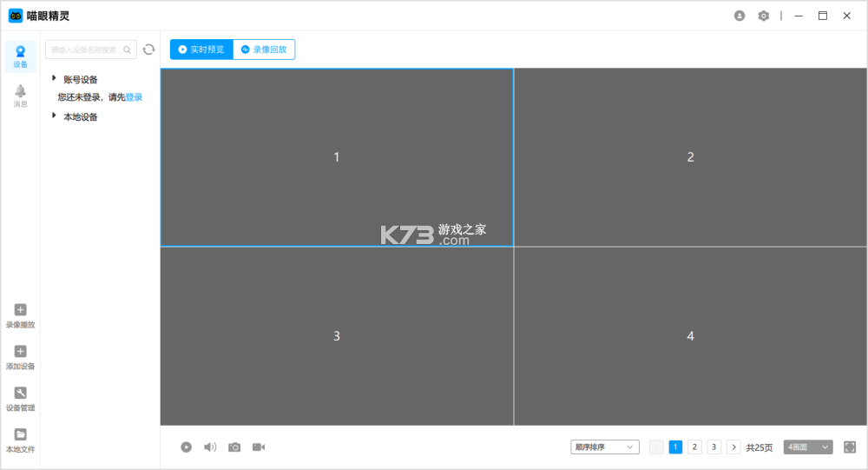Click the 登录 link
The height and width of the screenshot is (470, 868).
(x=134, y=97)
